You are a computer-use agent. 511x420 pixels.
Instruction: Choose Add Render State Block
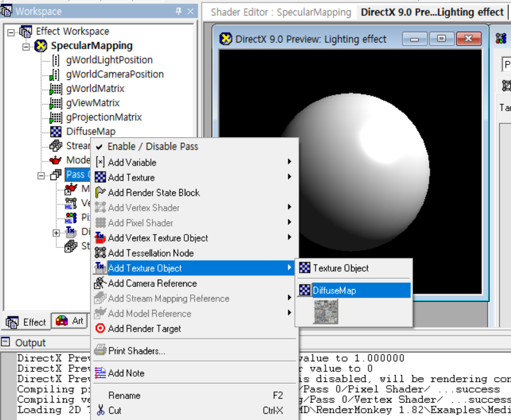click(x=194, y=193)
